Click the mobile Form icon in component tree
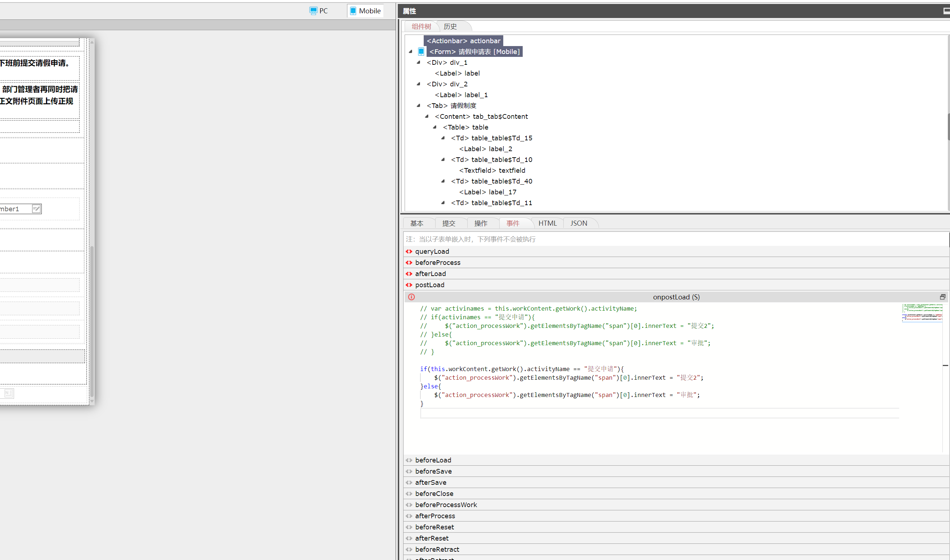This screenshot has width=950, height=560. click(421, 52)
